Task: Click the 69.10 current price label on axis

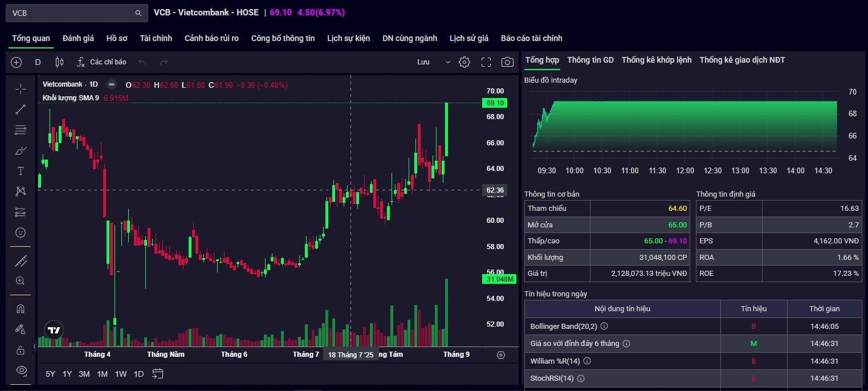Action: click(x=494, y=103)
